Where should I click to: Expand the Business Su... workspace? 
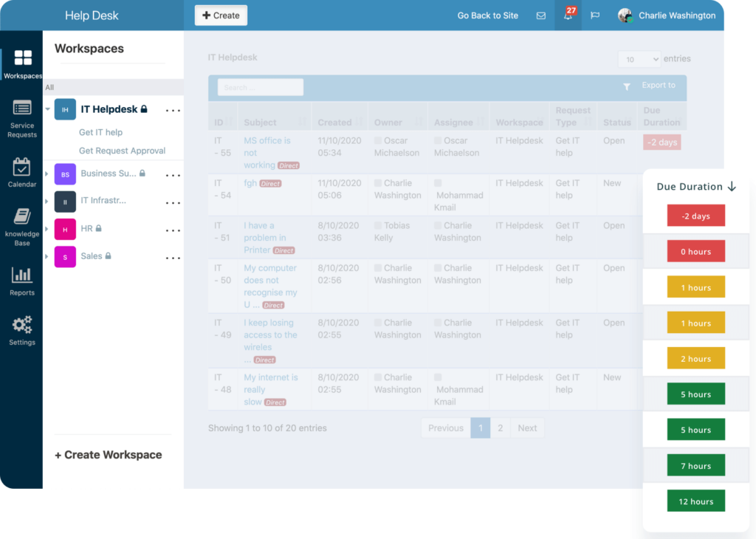(x=47, y=174)
